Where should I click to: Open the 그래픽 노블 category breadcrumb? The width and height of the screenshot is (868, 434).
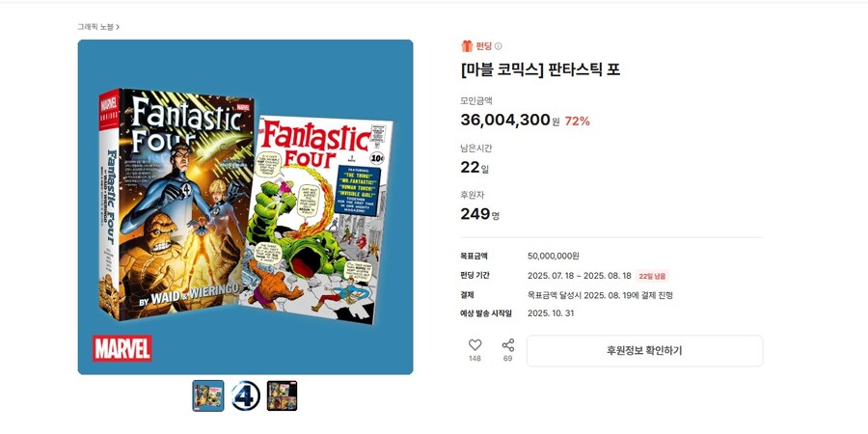click(95, 27)
